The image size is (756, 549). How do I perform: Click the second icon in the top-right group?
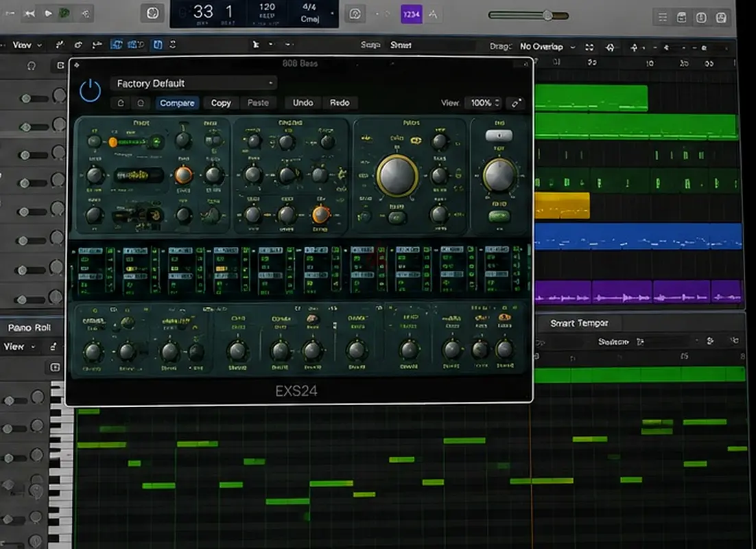pos(682,18)
